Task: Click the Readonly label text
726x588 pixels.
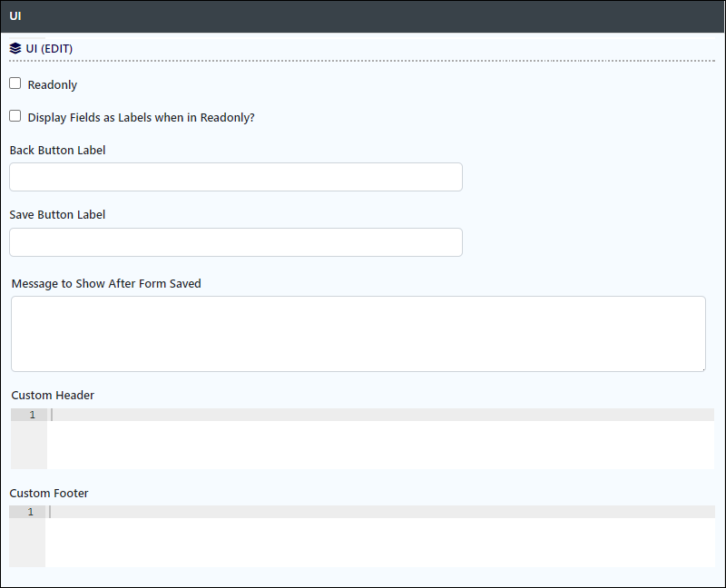Action: click(x=53, y=84)
